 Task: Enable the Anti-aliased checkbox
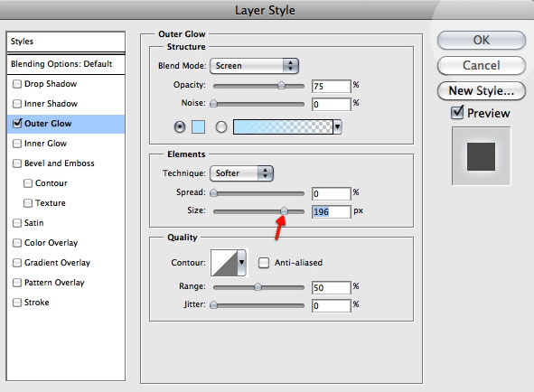pyautogui.click(x=264, y=263)
